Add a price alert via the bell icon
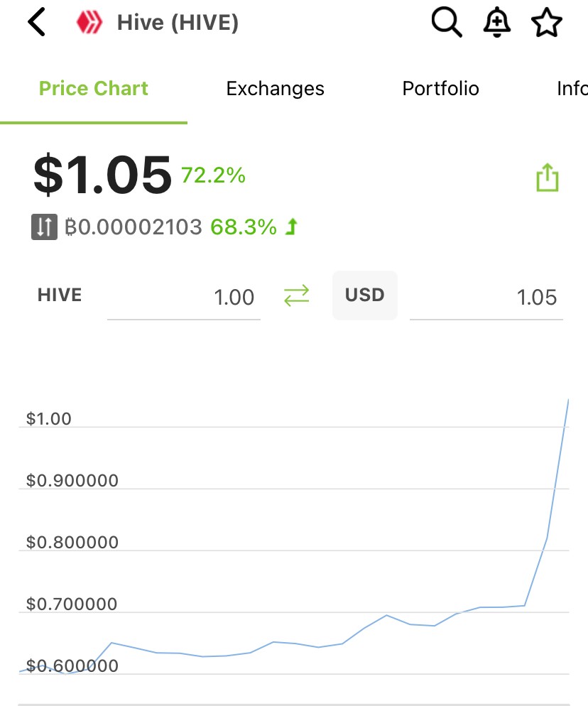Image resolution: width=588 pixels, height=706 pixels. pos(496,21)
